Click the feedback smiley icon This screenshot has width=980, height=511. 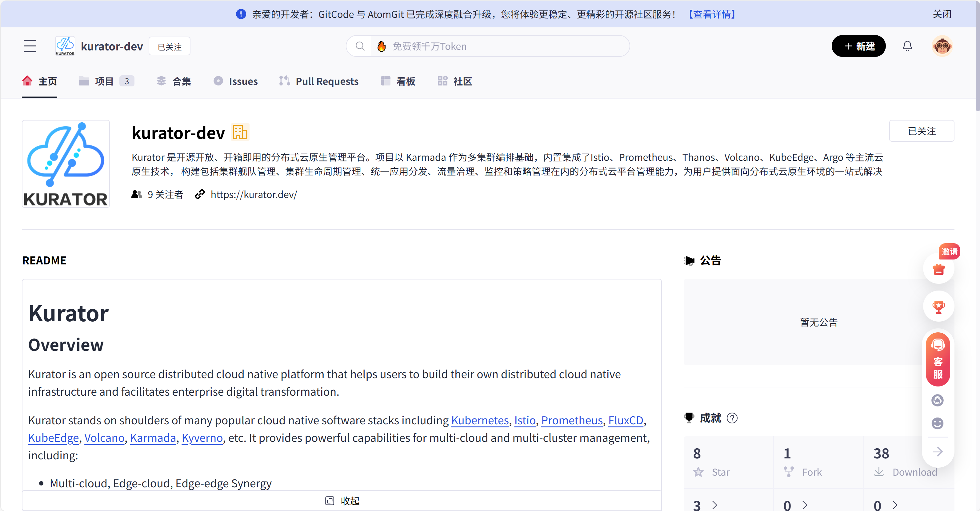(938, 423)
